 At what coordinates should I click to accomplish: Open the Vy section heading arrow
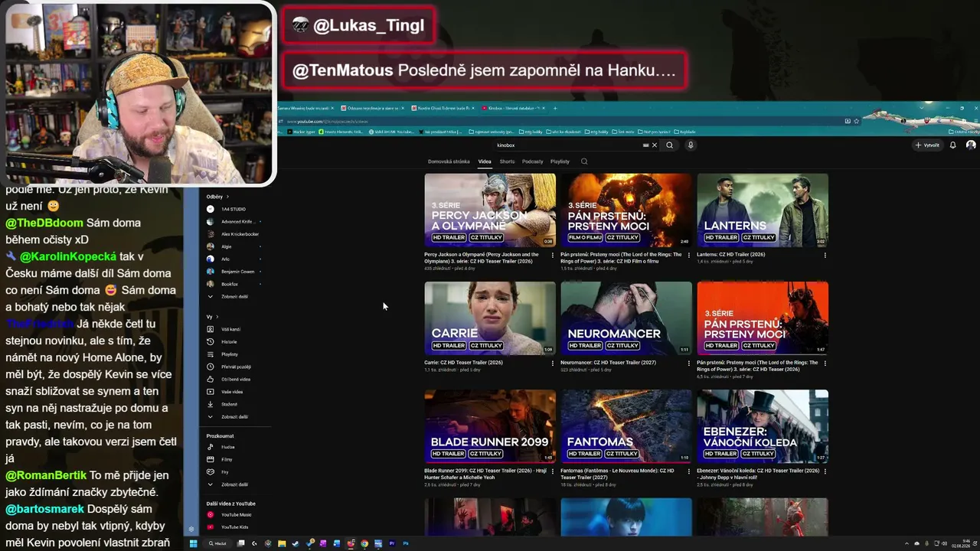pos(217,317)
